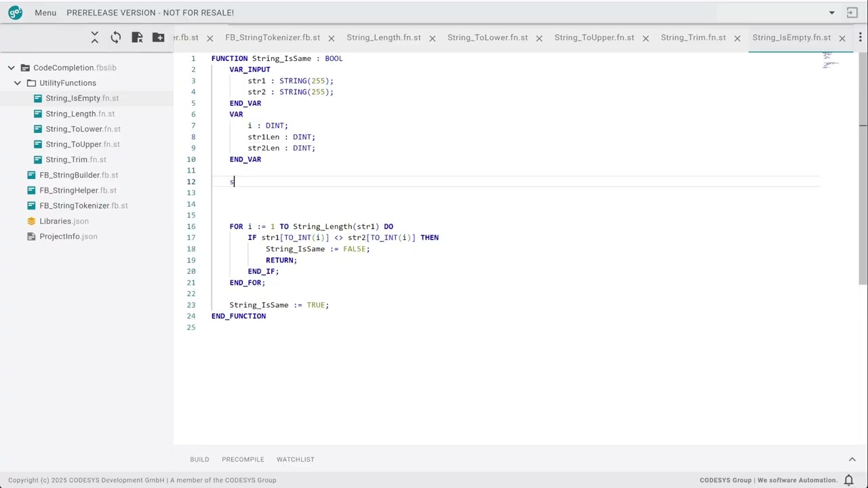Open the BUILD panel

click(x=199, y=460)
